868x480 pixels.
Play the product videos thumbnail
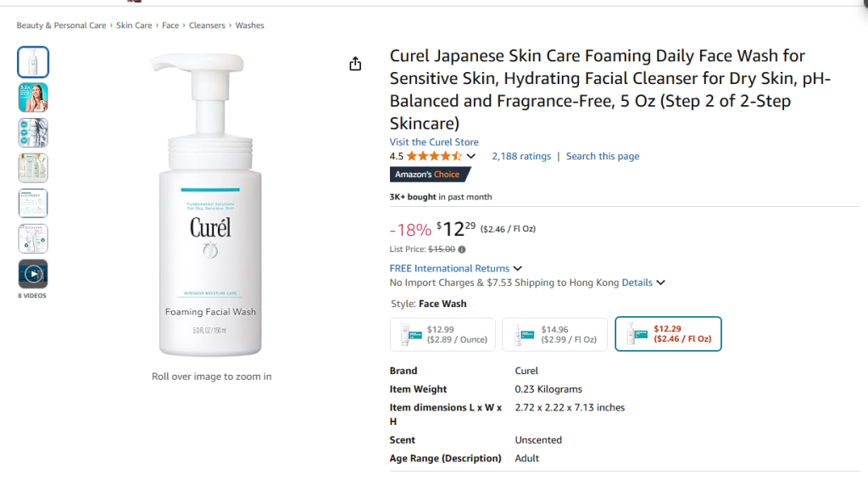click(x=33, y=274)
